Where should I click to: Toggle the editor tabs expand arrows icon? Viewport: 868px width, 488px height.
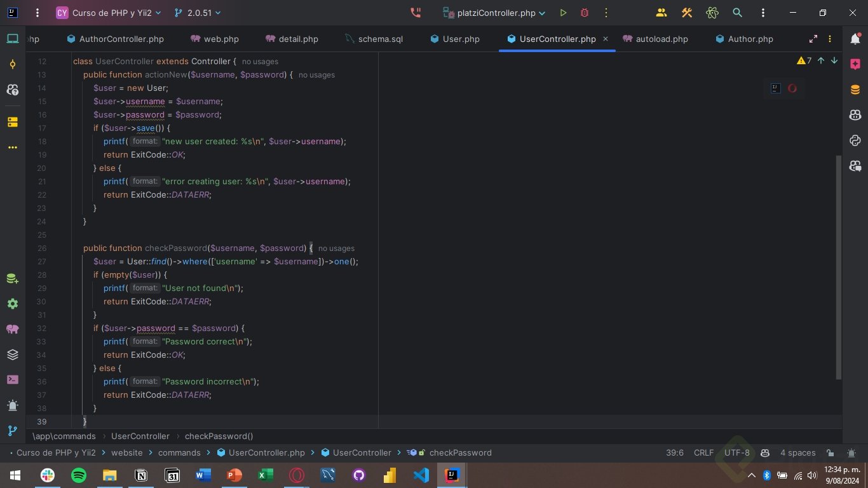(x=813, y=39)
